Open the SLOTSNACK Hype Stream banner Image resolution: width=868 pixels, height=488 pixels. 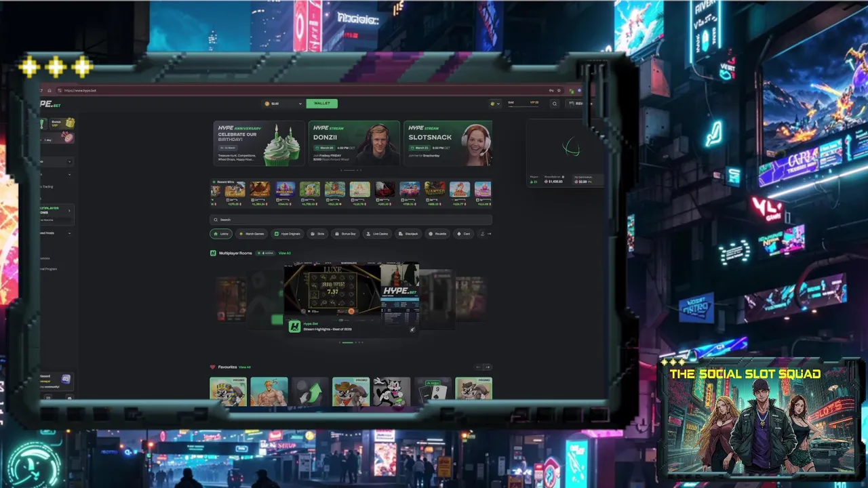coord(448,143)
